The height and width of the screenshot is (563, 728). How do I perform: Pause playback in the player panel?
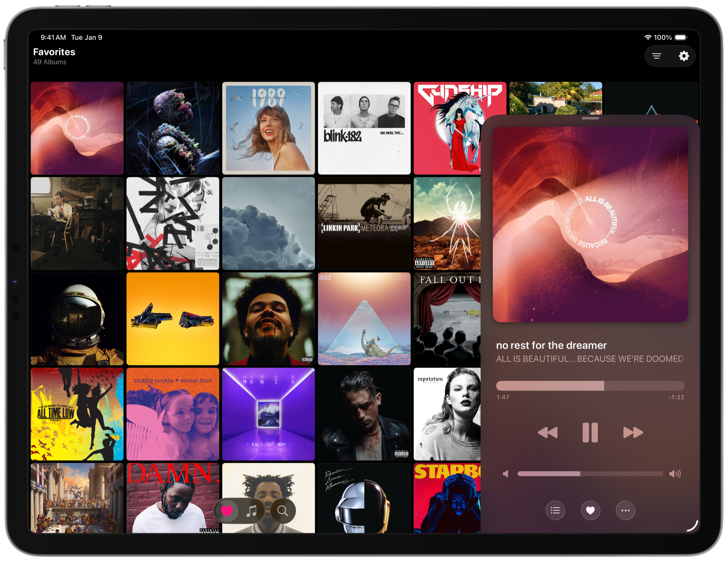click(x=590, y=432)
